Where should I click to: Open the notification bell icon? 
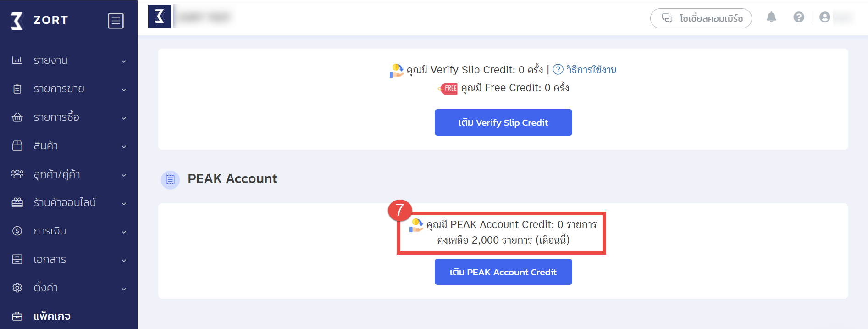pyautogui.click(x=771, y=17)
